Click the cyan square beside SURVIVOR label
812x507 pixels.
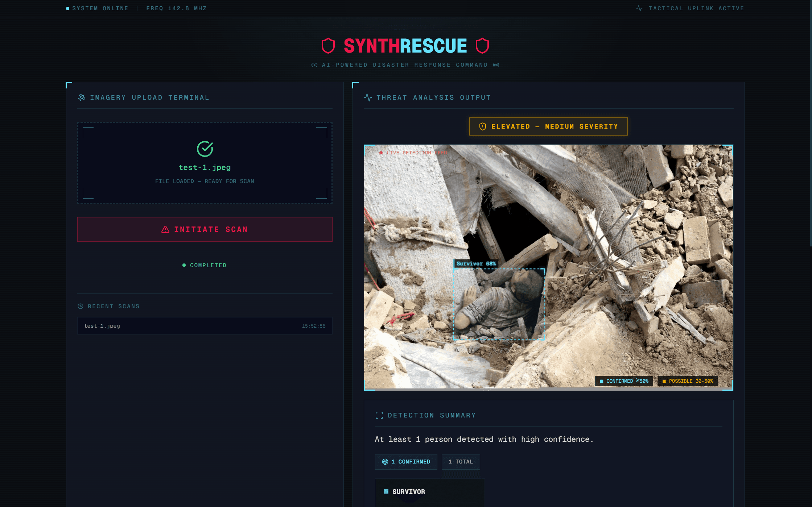pos(386,491)
